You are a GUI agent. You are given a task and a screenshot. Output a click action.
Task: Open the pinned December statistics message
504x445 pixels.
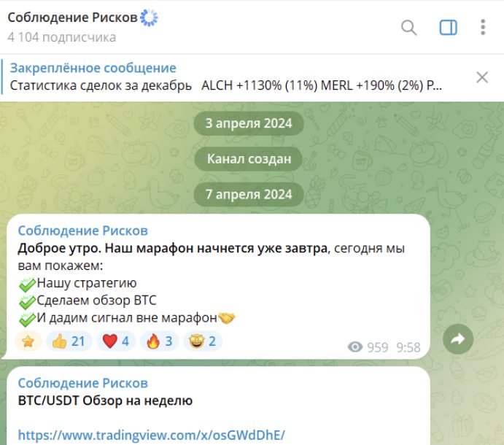[225, 77]
